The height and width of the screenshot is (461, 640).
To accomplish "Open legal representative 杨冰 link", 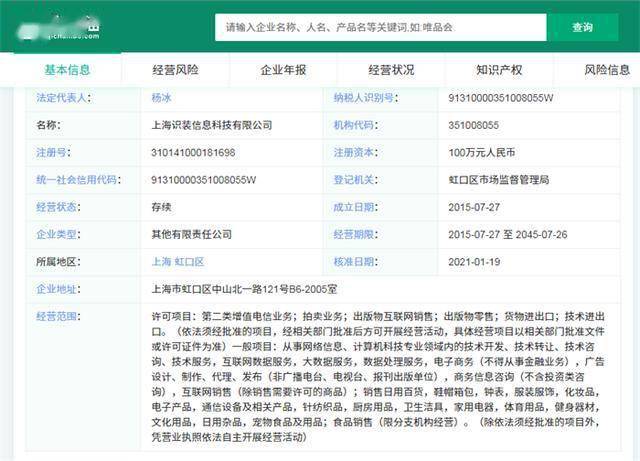I will (161, 99).
